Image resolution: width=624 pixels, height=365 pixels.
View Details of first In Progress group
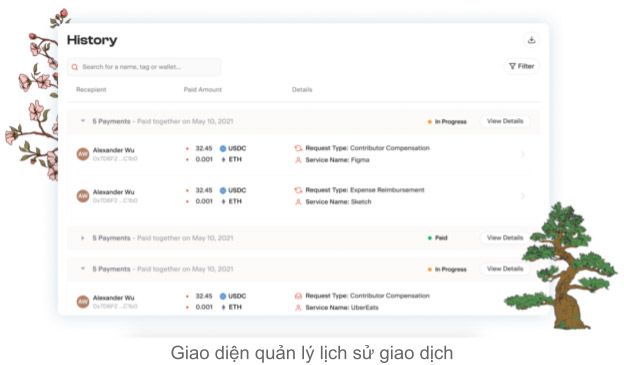[x=505, y=121]
